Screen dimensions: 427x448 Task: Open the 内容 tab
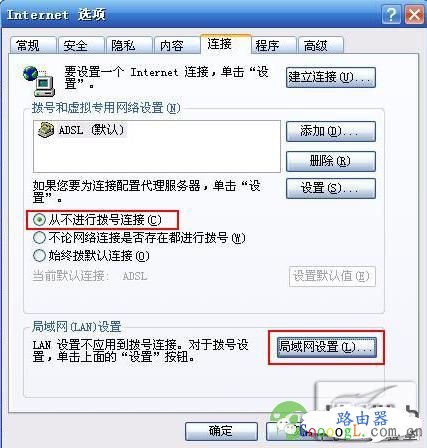coord(176,45)
